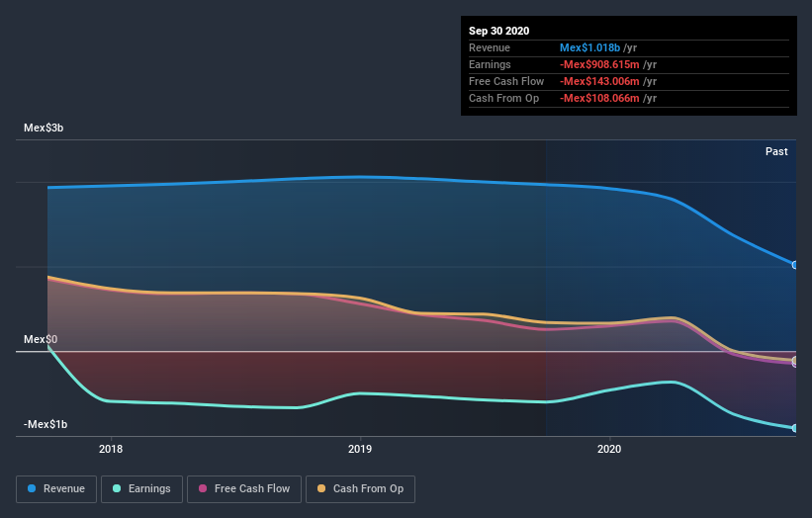Click the 2019 x-axis label
The height and width of the screenshot is (518, 812).
pyautogui.click(x=360, y=449)
